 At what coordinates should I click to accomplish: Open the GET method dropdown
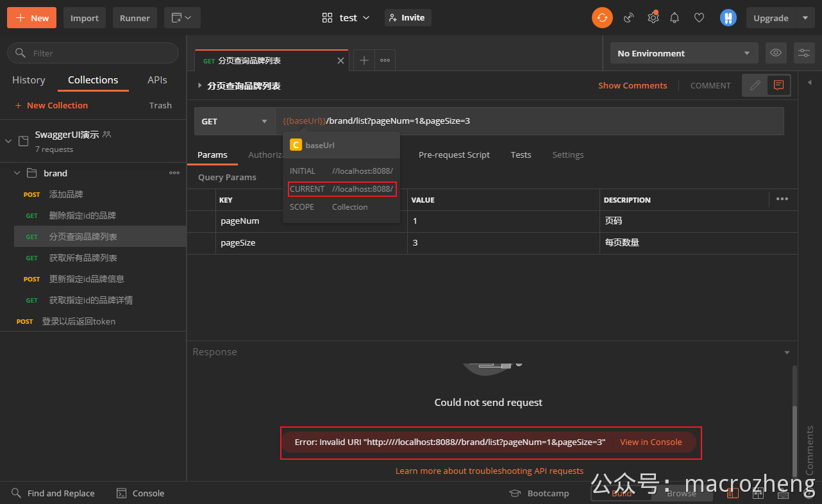coord(235,121)
